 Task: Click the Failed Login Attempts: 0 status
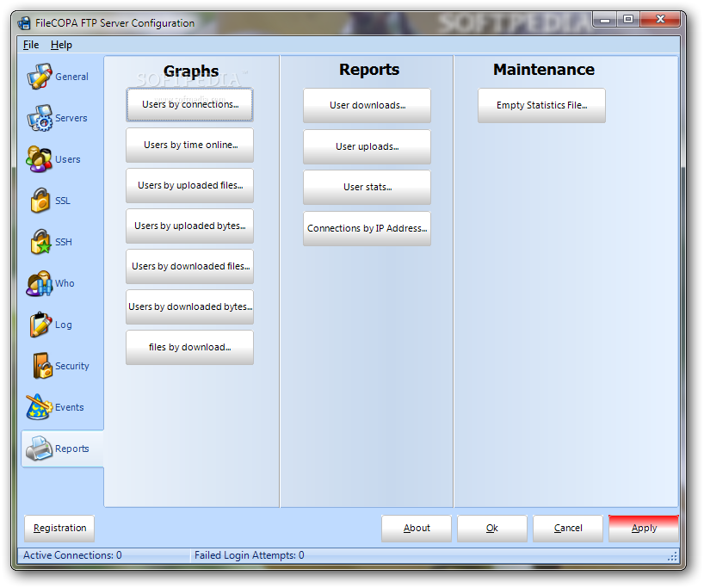(250, 555)
